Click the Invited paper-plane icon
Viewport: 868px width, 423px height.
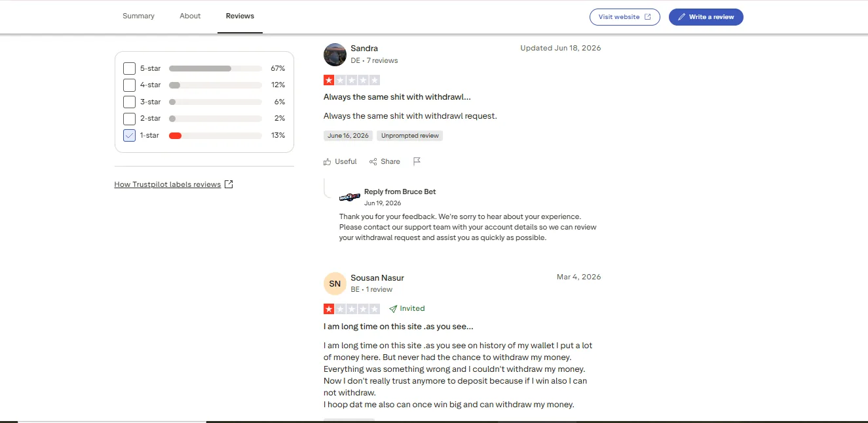393,308
